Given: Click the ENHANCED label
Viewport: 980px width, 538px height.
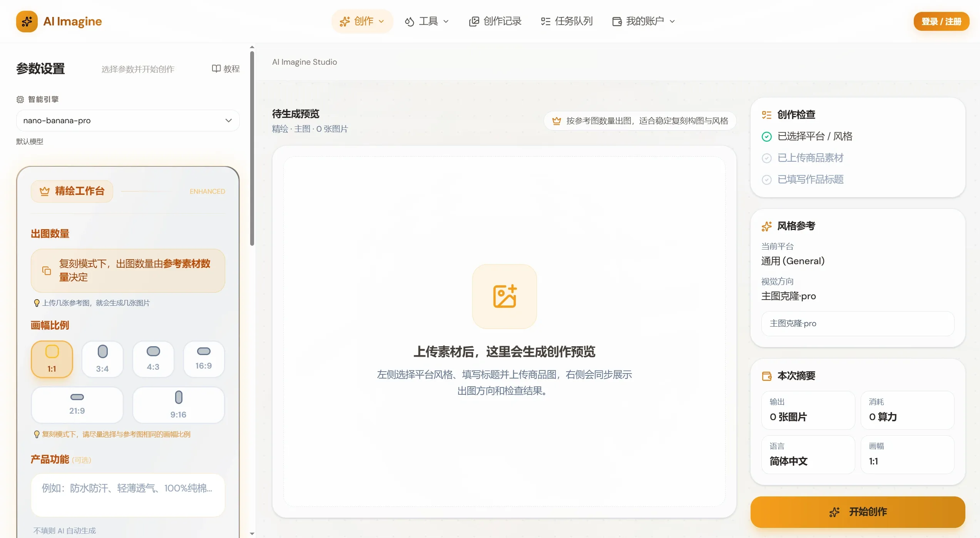Looking at the screenshot, I should click(207, 191).
